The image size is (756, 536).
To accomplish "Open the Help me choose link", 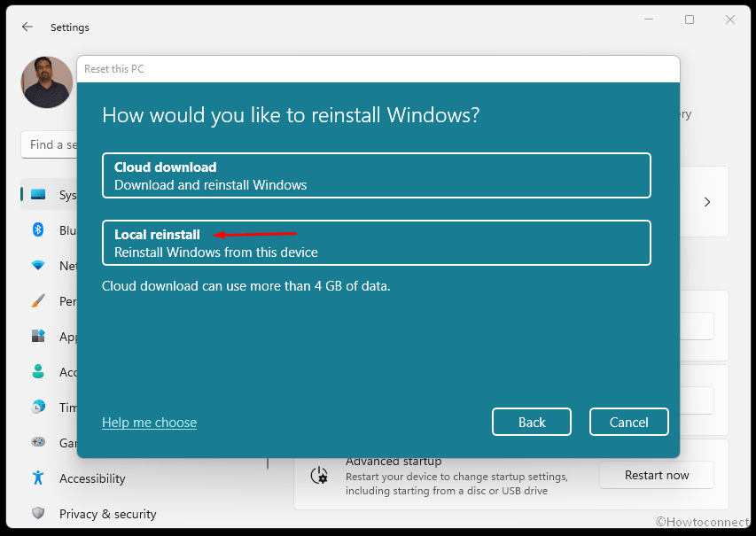I will (x=150, y=423).
